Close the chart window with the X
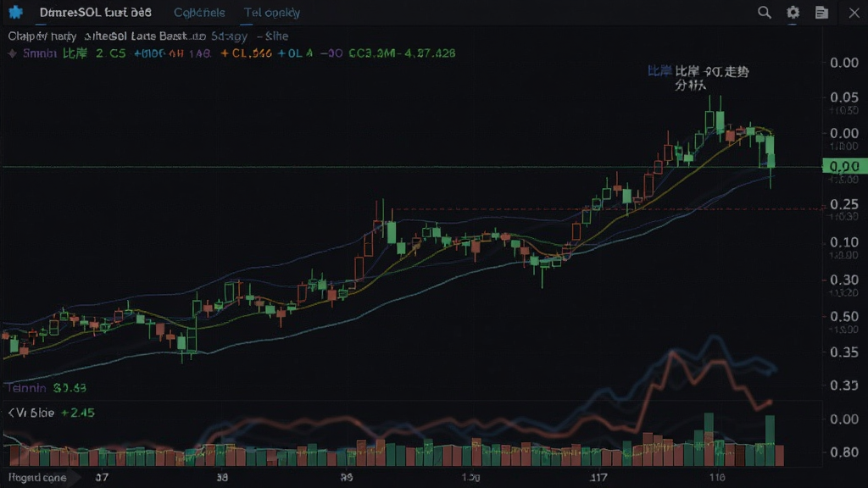The image size is (868, 488). click(854, 12)
